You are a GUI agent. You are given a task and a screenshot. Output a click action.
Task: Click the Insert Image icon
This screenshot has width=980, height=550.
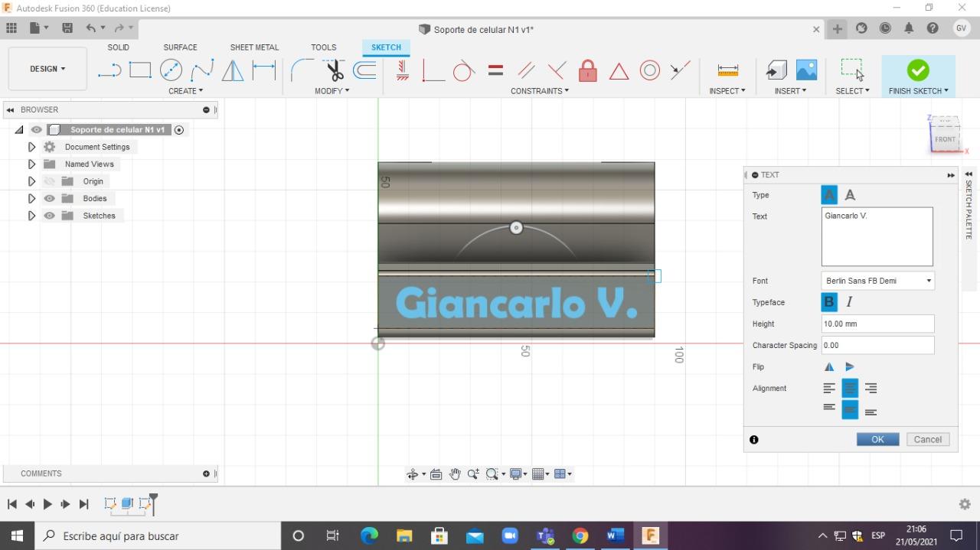coord(806,70)
